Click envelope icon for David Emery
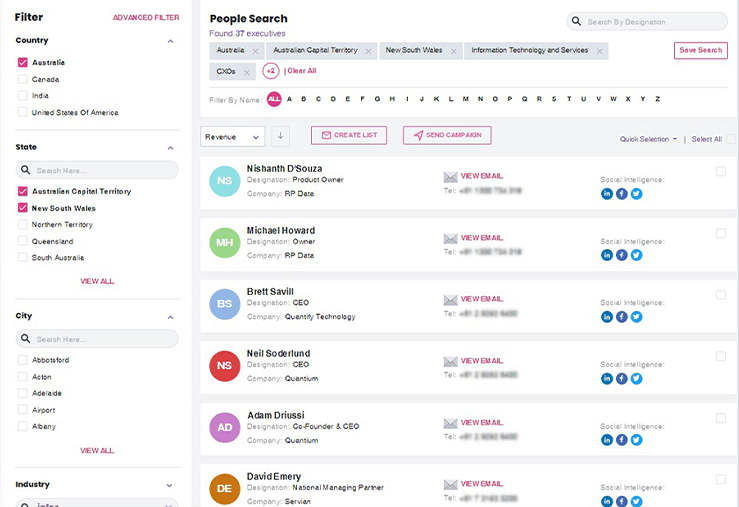This screenshot has height=507, width=739. click(451, 484)
